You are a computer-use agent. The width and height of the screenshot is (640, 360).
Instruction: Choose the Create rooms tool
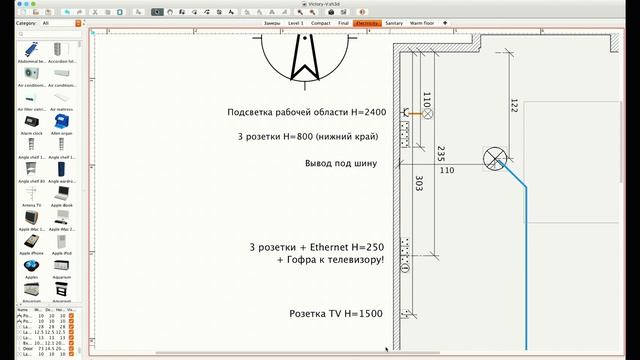coord(195,12)
